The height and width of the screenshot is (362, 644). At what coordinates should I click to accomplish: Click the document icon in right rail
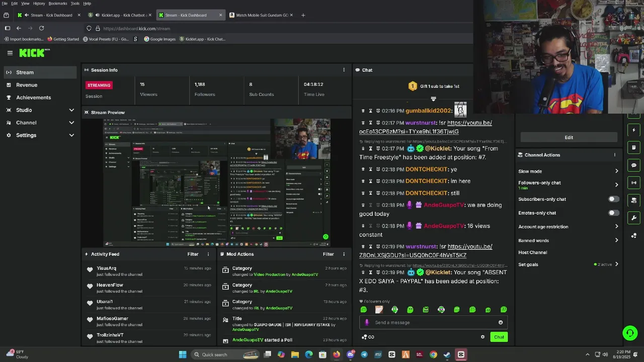pyautogui.click(x=634, y=147)
